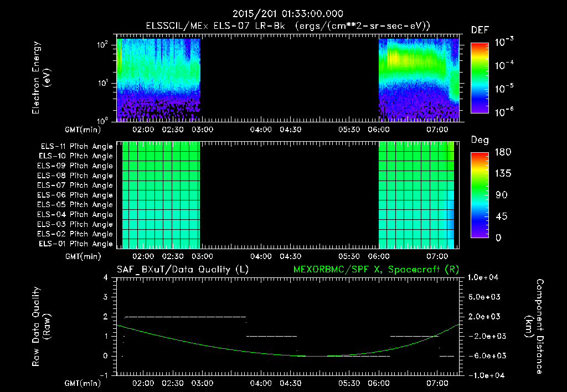The width and height of the screenshot is (567, 392).
Task: Click GMT(min) label under the pitch angle panel
Action: 83,257
